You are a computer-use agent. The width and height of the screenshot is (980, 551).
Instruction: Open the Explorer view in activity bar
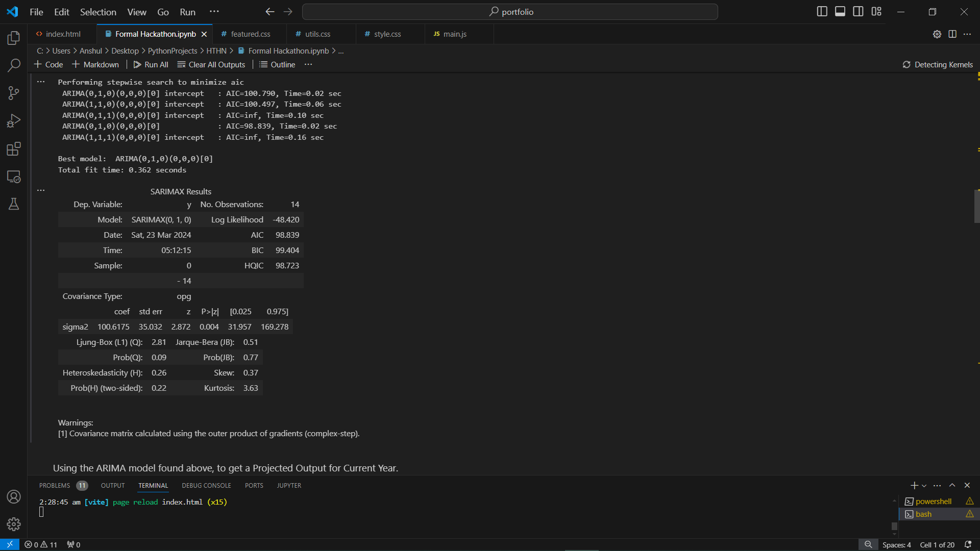coord(14,38)
